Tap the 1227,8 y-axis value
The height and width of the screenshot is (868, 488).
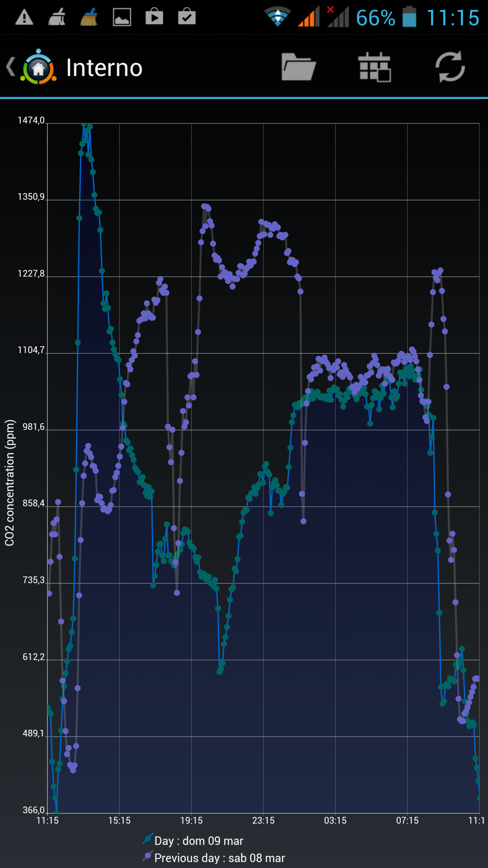coord(31,274)
